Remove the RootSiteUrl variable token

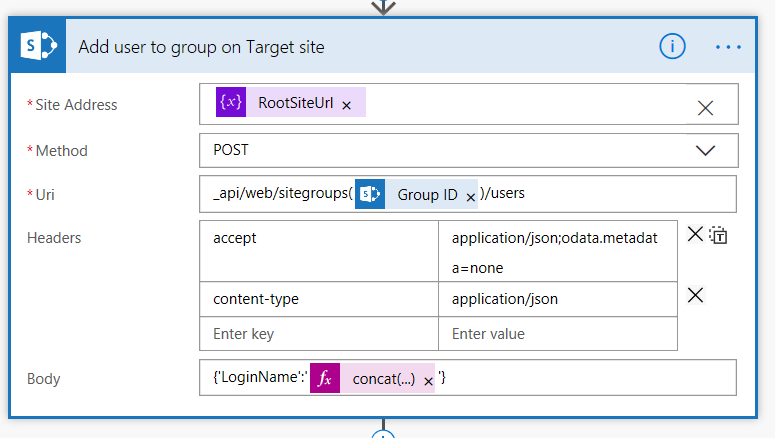click(x=347, y=105)
